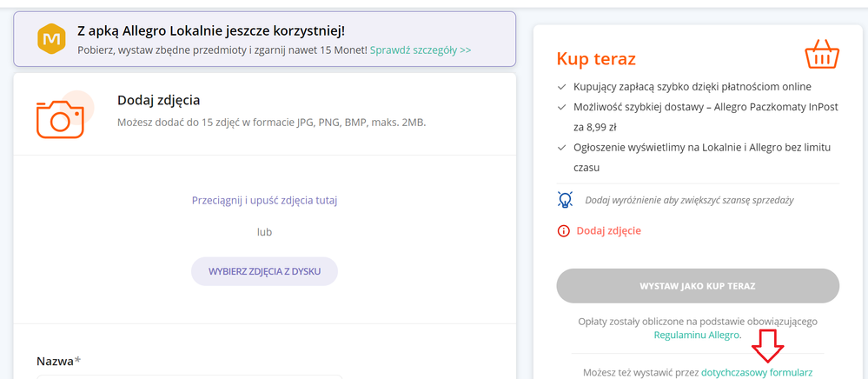Click the red info warning icon
The height and width of the screenshot is (379, 868).
pos(564,230)
